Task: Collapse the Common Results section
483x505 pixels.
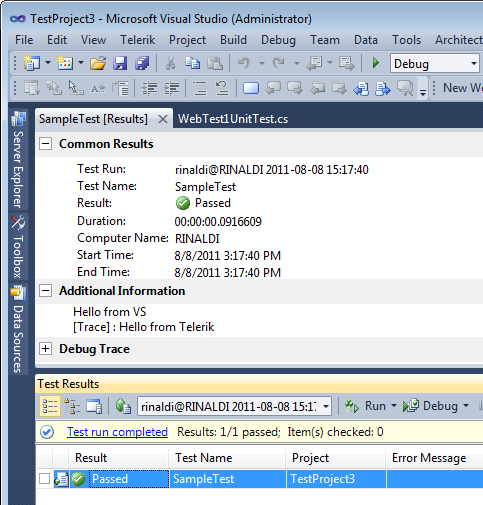Action: pyautogui.click(x=45, y=144)
